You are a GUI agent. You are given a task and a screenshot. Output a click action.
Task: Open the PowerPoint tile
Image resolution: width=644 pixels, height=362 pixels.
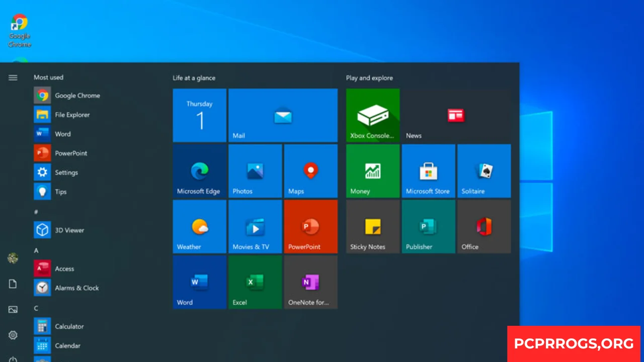311,227
